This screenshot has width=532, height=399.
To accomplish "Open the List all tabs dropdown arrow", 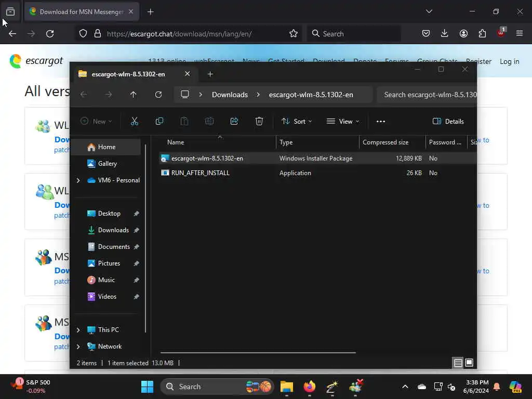I will pos(429,11).
